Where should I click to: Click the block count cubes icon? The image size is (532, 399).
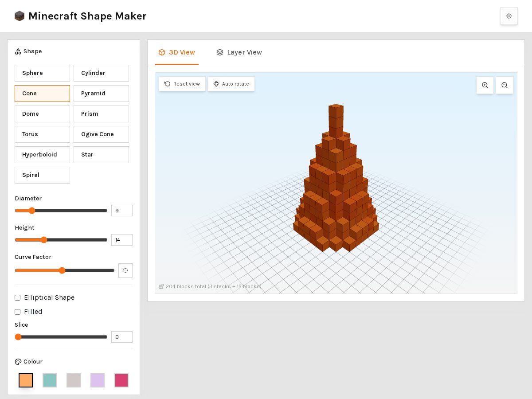pyautogui.click(x=161, y=286)
